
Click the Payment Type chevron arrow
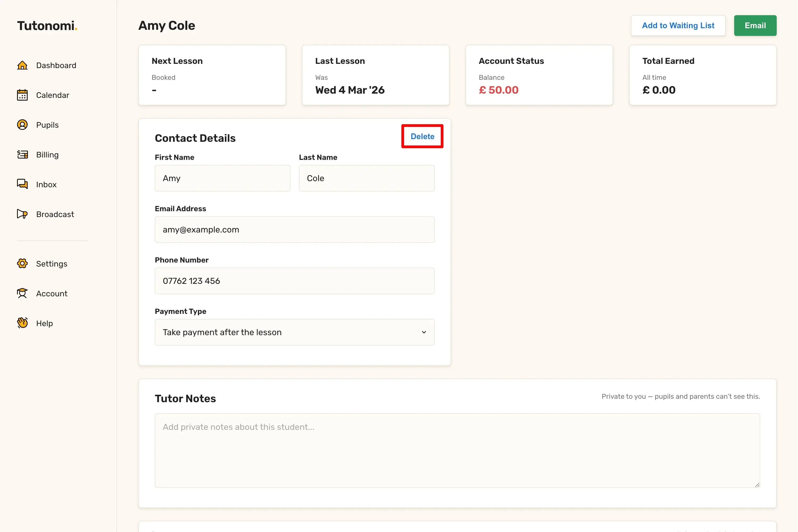pos(424,332)
